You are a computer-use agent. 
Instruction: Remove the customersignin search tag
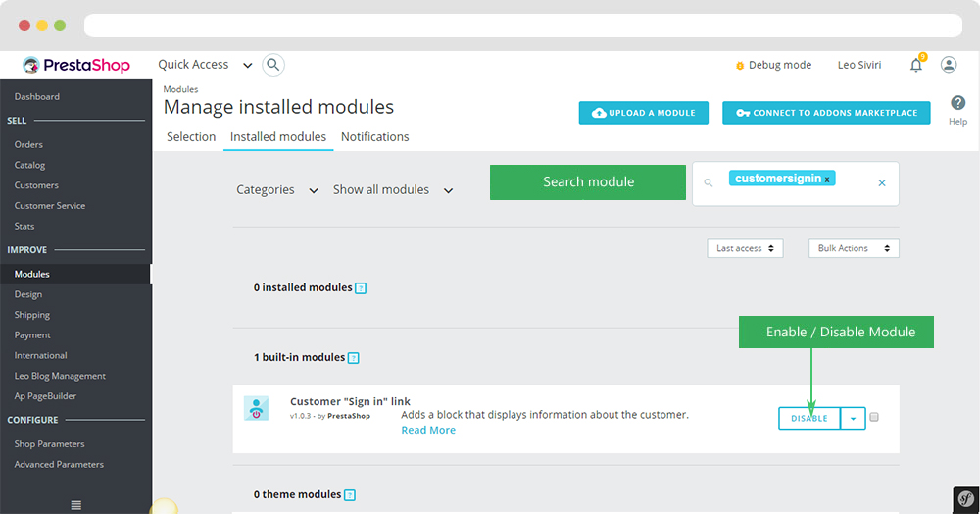(827, 180)
